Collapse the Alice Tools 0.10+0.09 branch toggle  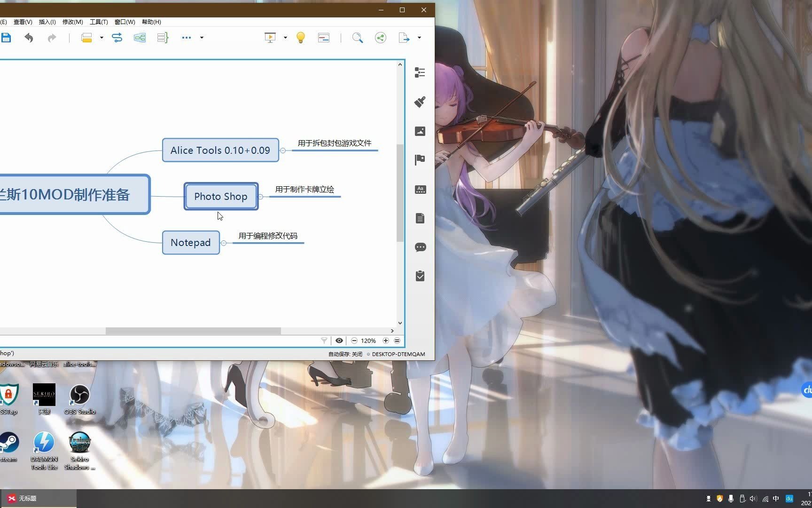coord(283,151)
